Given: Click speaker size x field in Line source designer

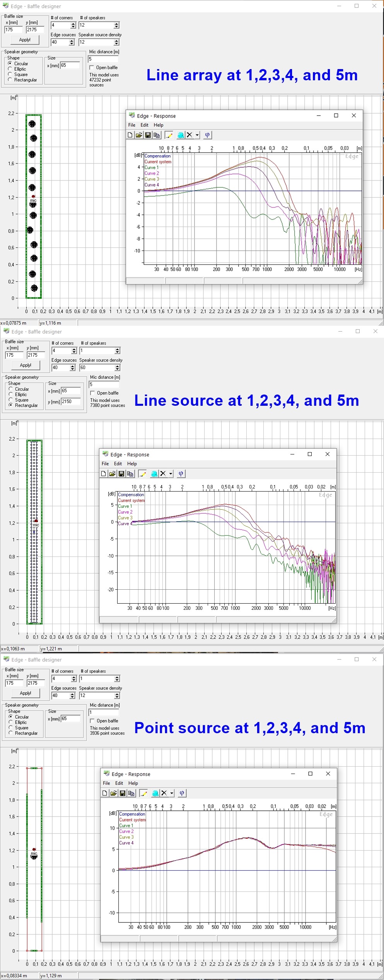Looking at the screenshot, I should (71, 391).
